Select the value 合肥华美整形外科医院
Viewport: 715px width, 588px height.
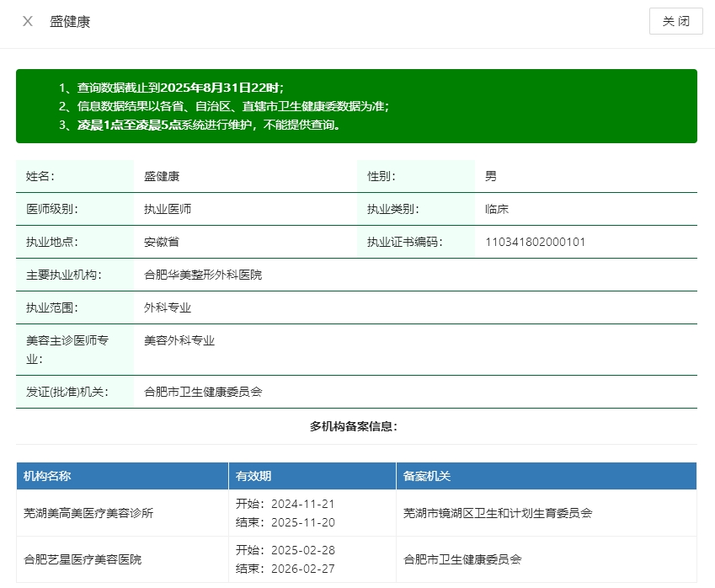coord(203,275)
